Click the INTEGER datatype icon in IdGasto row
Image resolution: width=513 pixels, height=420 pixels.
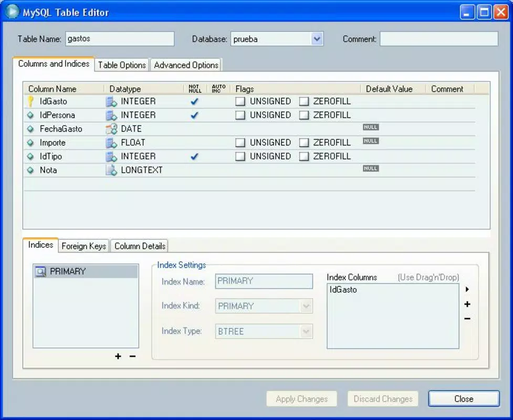(x=111, y=102)
